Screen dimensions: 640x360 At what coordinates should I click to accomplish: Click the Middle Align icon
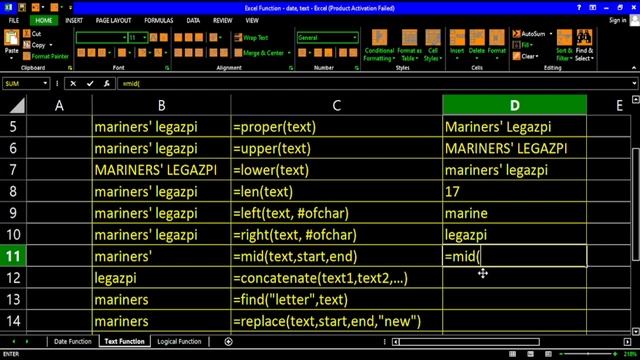pos(189,38)
